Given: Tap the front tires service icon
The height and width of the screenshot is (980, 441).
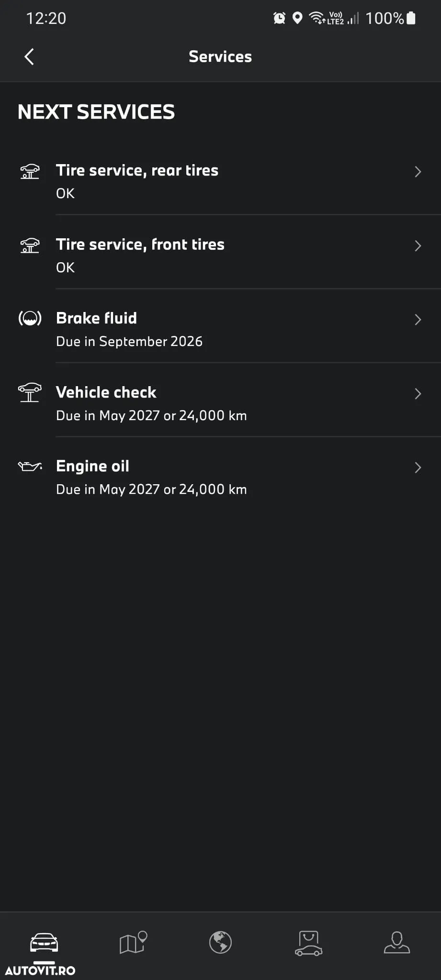Looking at the screenshot, I should point(30,245).
